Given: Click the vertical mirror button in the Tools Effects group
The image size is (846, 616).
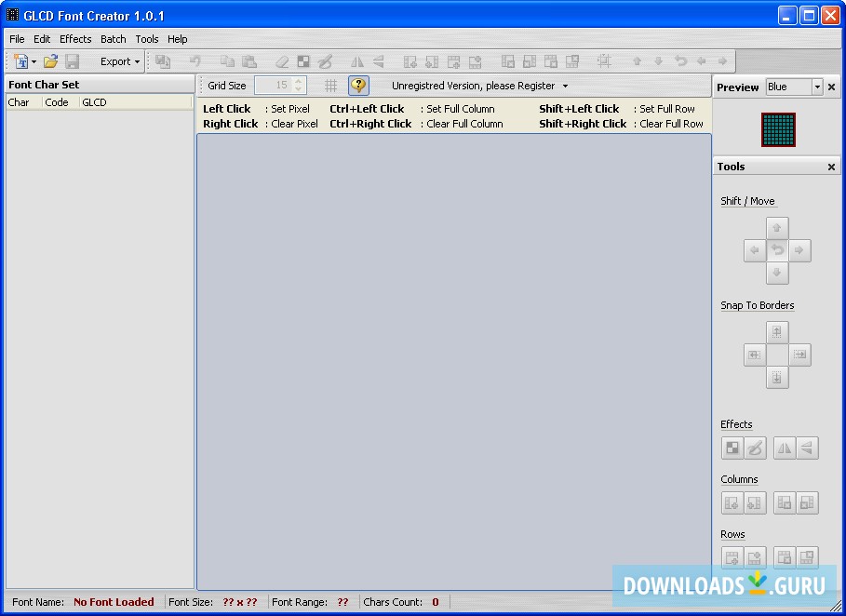Looking at the screenshot, I should [x=807, y=448].
